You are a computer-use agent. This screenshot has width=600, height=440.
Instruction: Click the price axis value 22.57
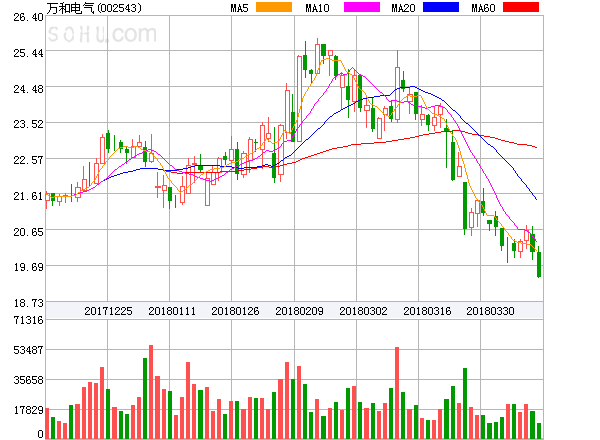(x=28, y=160)
